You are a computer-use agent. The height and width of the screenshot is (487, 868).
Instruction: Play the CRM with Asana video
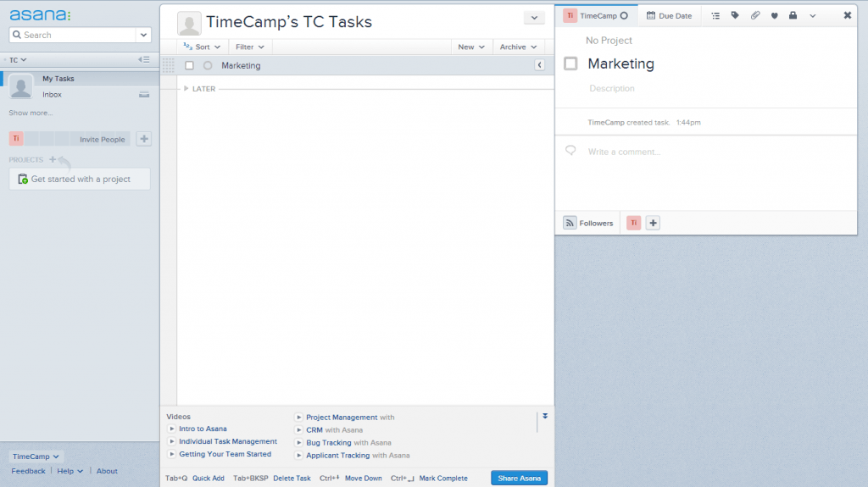click(x=299, y=430)
